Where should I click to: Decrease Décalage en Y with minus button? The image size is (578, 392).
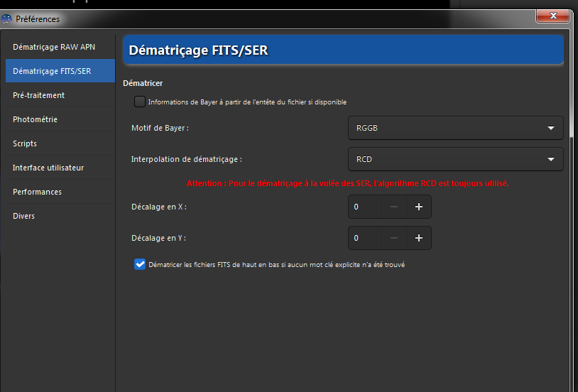click(x=393, y=238)
